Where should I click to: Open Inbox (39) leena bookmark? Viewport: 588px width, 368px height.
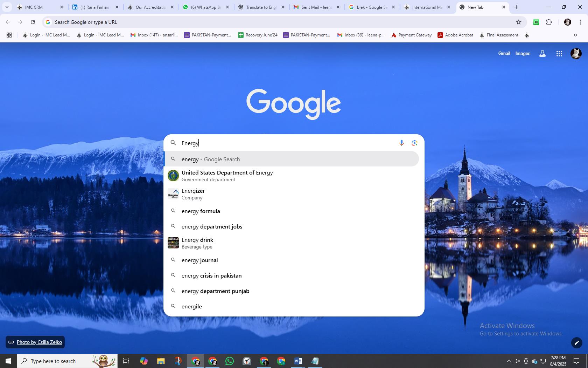(x=361, y=35)
